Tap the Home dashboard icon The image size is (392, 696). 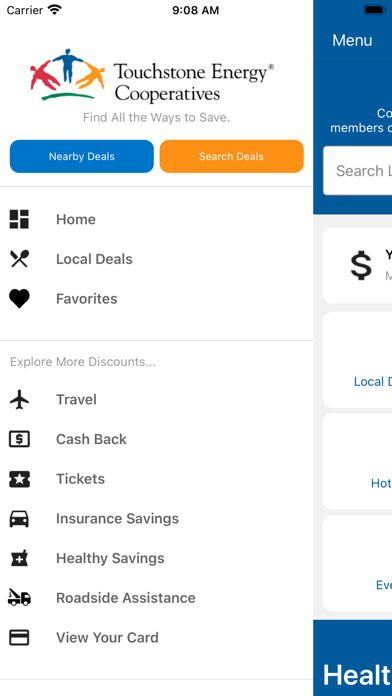(19, 219)
